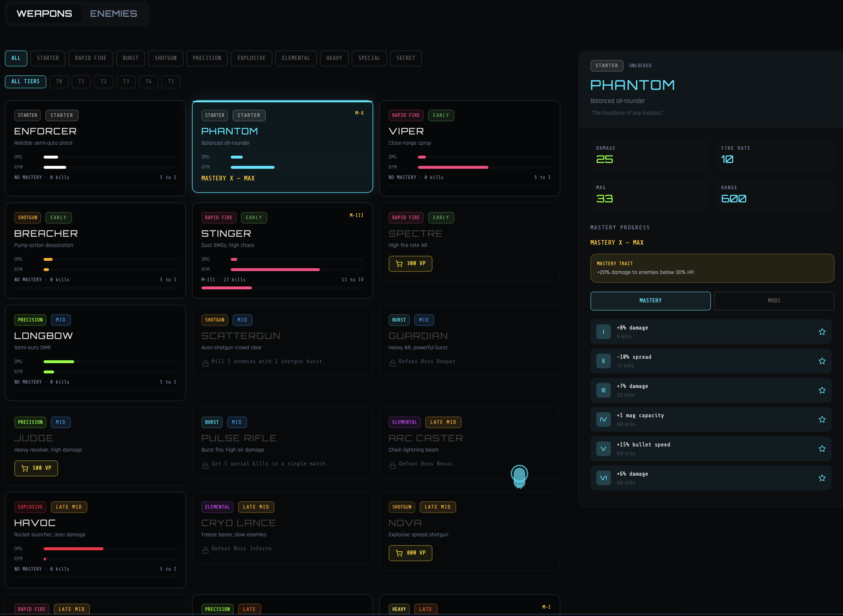Image resolution: width=843 pixels, height=616 pixels.
Task: Click lock icon on Pulse Rifle card
Action: [x=205, y=465]
